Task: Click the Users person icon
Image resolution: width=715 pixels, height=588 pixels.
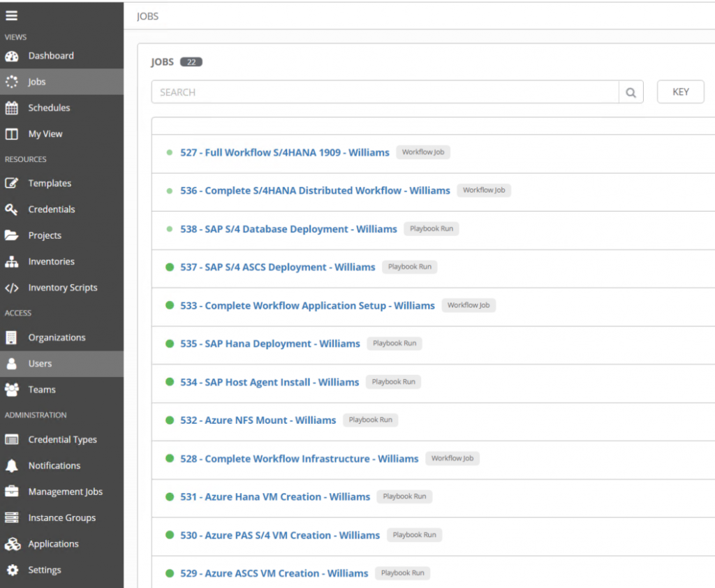Action: click(x=11, y=364)
